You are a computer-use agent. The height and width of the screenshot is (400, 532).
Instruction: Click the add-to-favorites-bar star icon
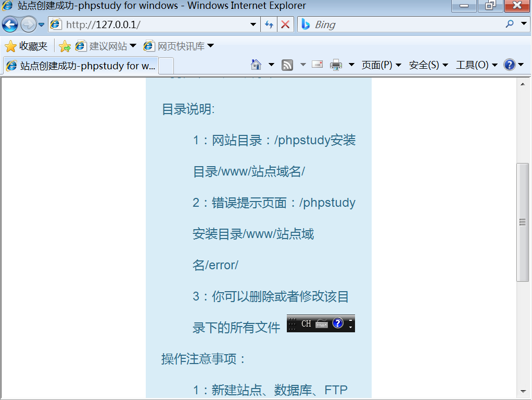pos(65,46)
